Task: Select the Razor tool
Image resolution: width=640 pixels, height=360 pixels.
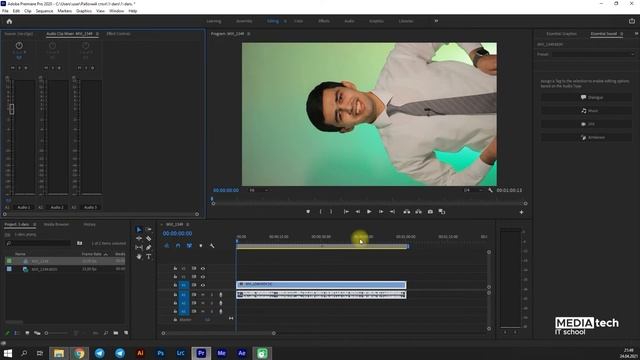Action: click(x=149, y=238)
